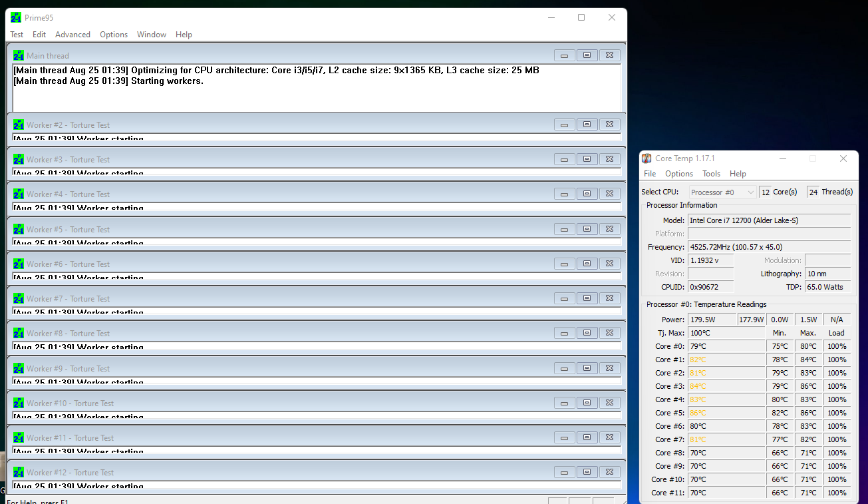The height and width of the screenshot is (504, 868).
Task: Open the Tools menu in Core Temp
Action: [x=712, y=174]
